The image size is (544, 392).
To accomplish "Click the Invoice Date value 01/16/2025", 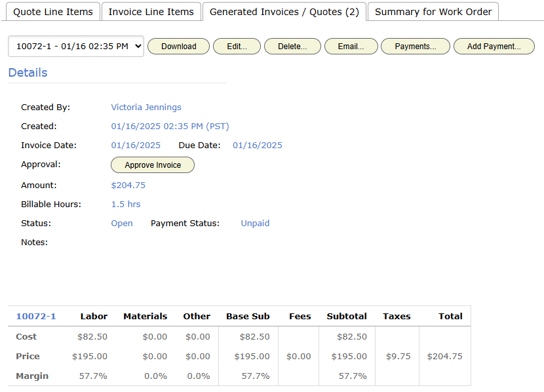I will tap(136, 146).
